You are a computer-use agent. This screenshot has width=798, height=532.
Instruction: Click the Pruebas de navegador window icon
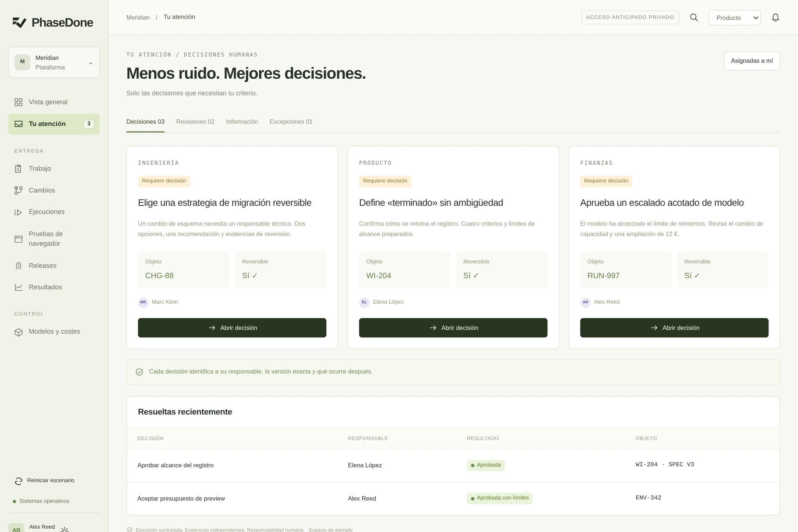pyautogui.click(x=18, y=239)
